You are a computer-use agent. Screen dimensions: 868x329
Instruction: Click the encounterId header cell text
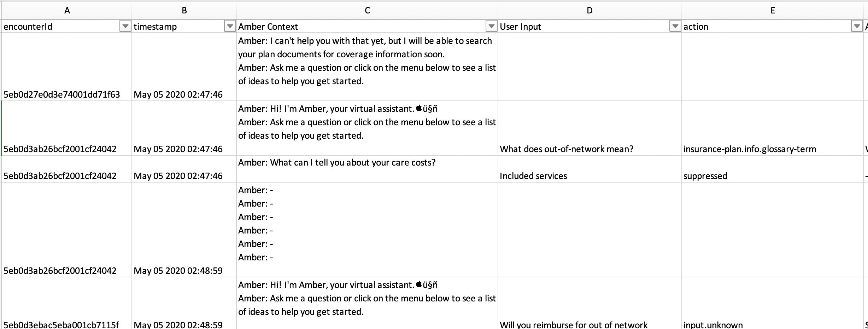click(x=28, y=27)
